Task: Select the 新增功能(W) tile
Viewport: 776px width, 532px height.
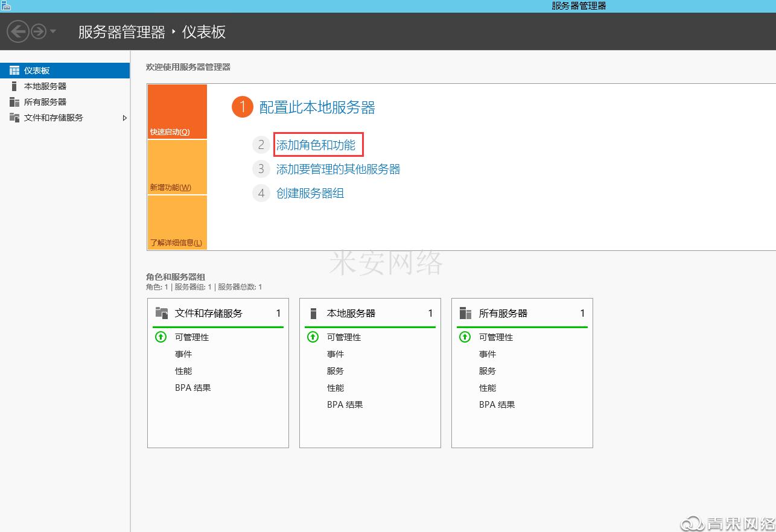Action: [x=177, y=167]
